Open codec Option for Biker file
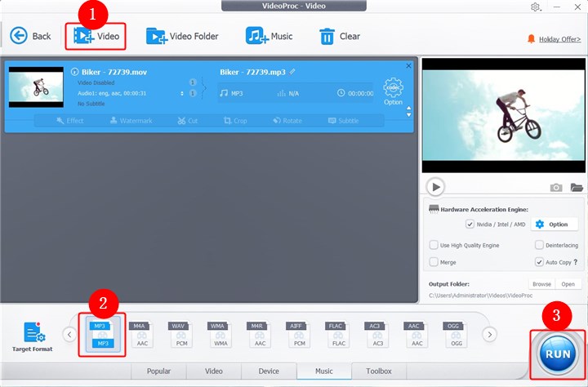The height and width of the screenshot is (387, 588). [x=393, y=91]
